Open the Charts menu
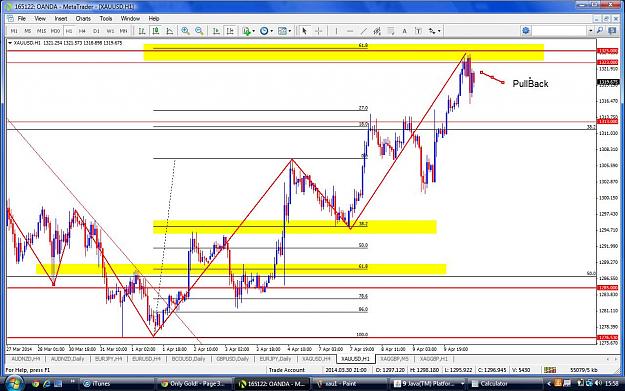The image size is (625, 391). pos(83,19)
